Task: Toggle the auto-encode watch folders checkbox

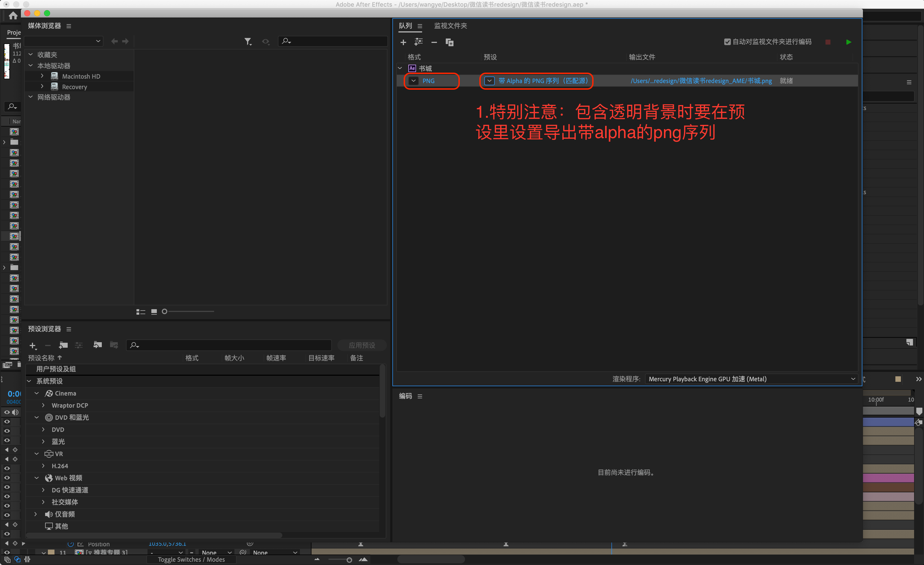Action: (x=727, y=42)
